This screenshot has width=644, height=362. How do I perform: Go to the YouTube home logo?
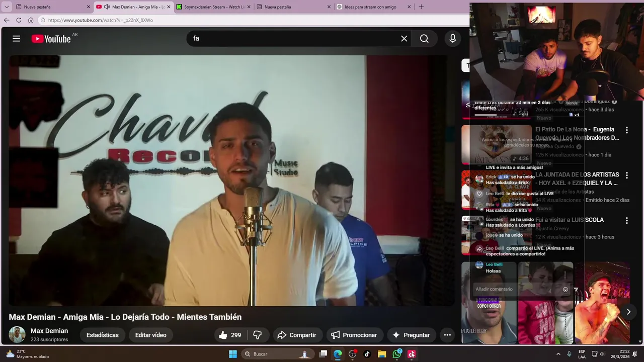click(51, 39)
